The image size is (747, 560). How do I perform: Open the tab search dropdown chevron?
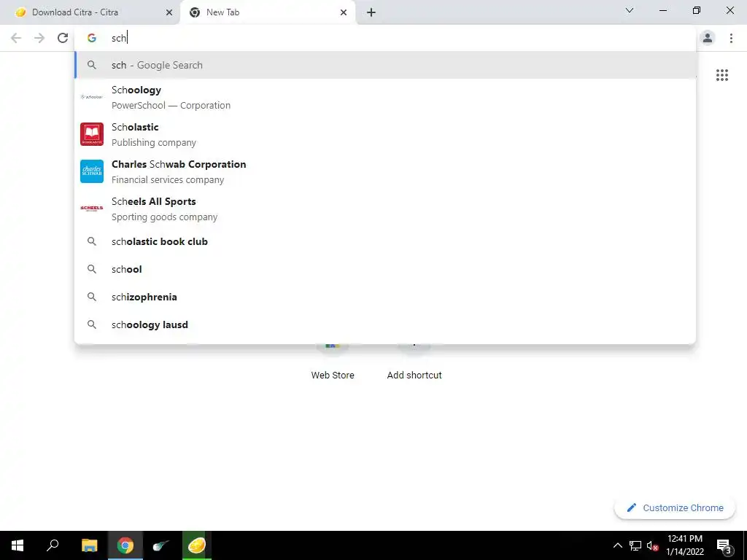pos(630,10)
